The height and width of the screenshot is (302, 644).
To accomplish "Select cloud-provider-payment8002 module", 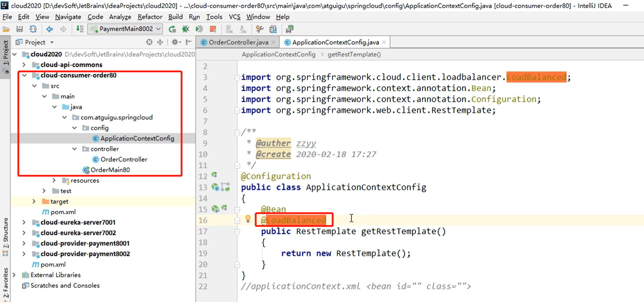I will pos(85,254).
